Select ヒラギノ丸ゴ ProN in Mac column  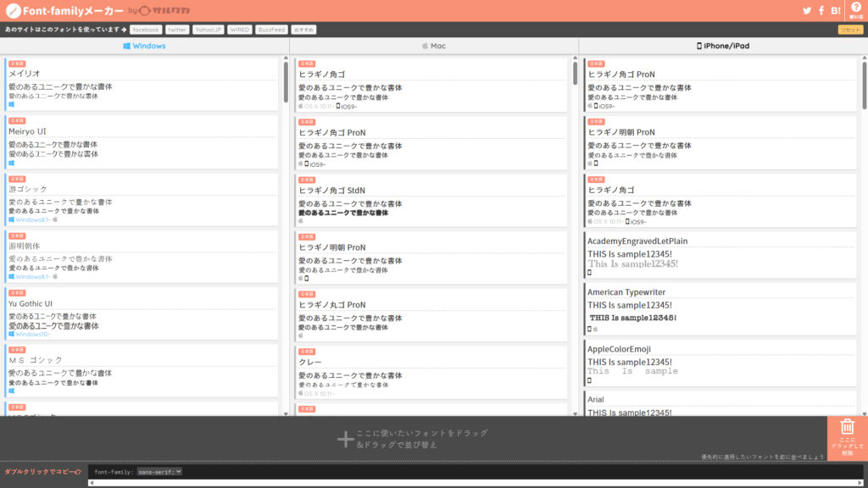tap(431, 315)
